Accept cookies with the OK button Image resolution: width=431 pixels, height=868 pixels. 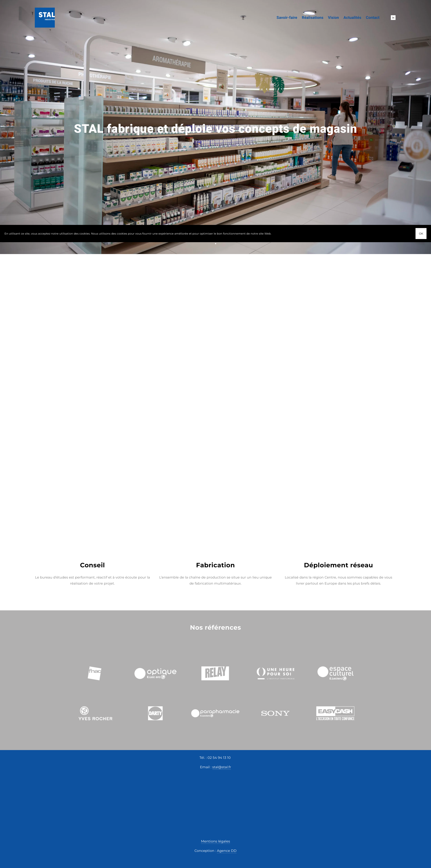point(421,233)
